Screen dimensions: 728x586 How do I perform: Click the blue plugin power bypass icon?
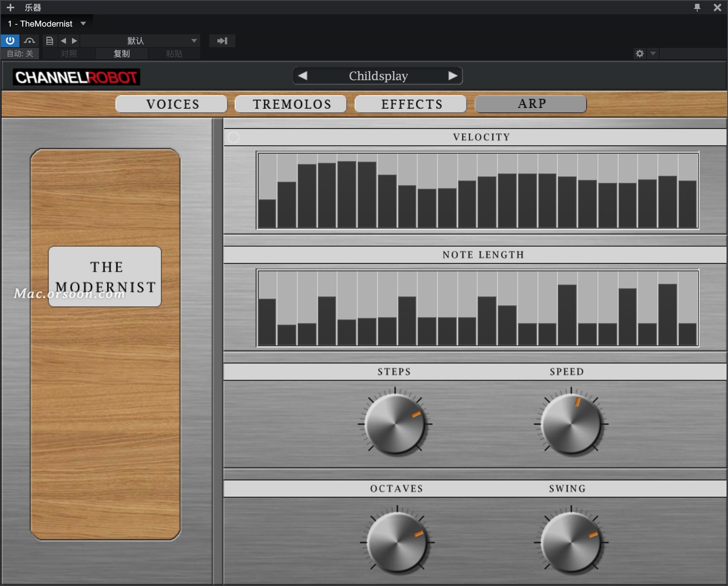pyautogui.click(x=10, y=41)
